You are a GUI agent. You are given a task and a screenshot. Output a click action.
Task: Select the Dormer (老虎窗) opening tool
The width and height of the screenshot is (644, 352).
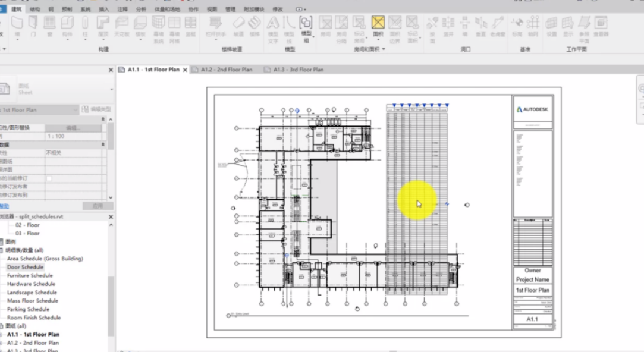498,27
